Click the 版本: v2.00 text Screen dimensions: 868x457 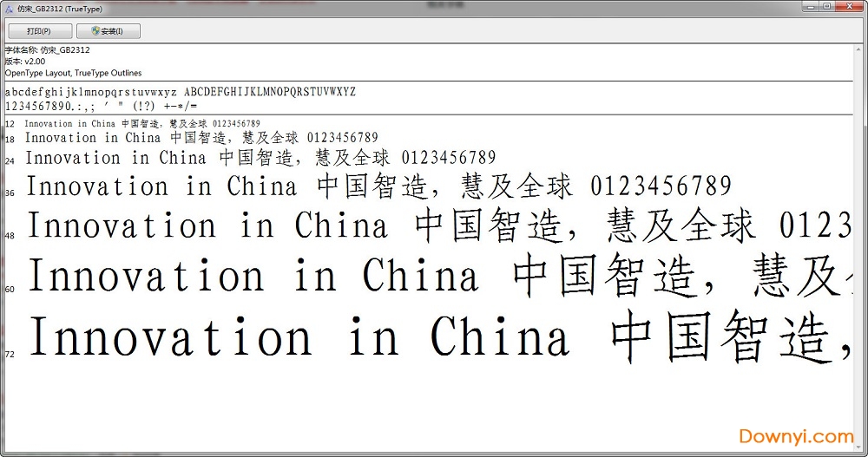coord(25,62)
